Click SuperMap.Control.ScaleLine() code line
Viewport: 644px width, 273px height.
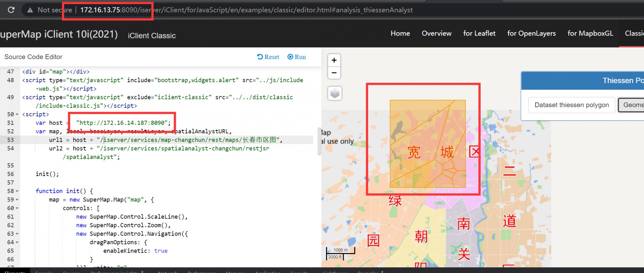132,217
